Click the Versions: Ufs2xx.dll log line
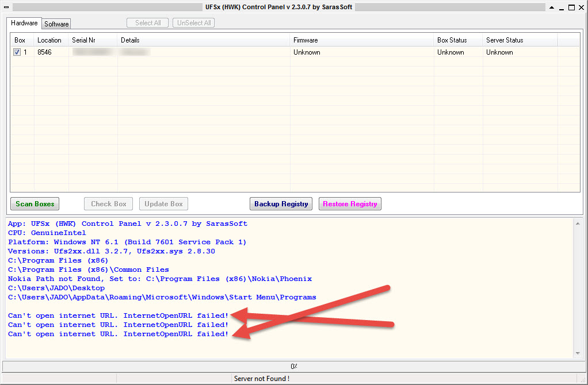The height and width of the screenshot is (385, 588). 112,251
